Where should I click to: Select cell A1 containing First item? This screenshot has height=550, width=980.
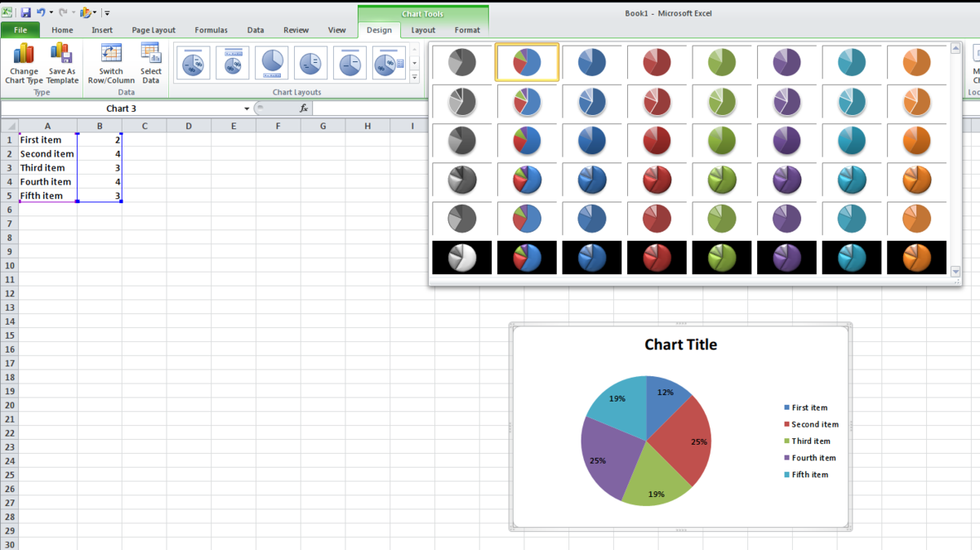[x=47, y=140]
